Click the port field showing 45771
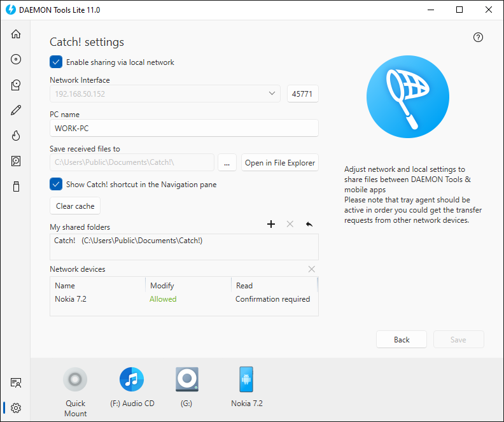This screenshot has height=422, width=504. pyautogui.click(x=302, y=94)
